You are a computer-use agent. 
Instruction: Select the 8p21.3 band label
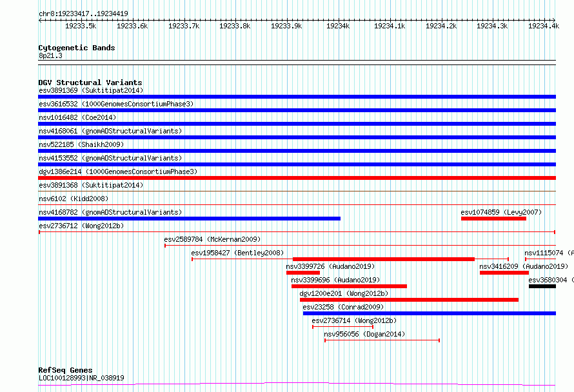(x=50, y=55)
